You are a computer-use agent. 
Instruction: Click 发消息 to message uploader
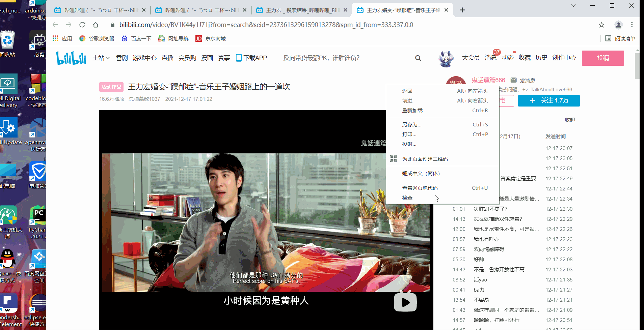[x=523, y=80]
